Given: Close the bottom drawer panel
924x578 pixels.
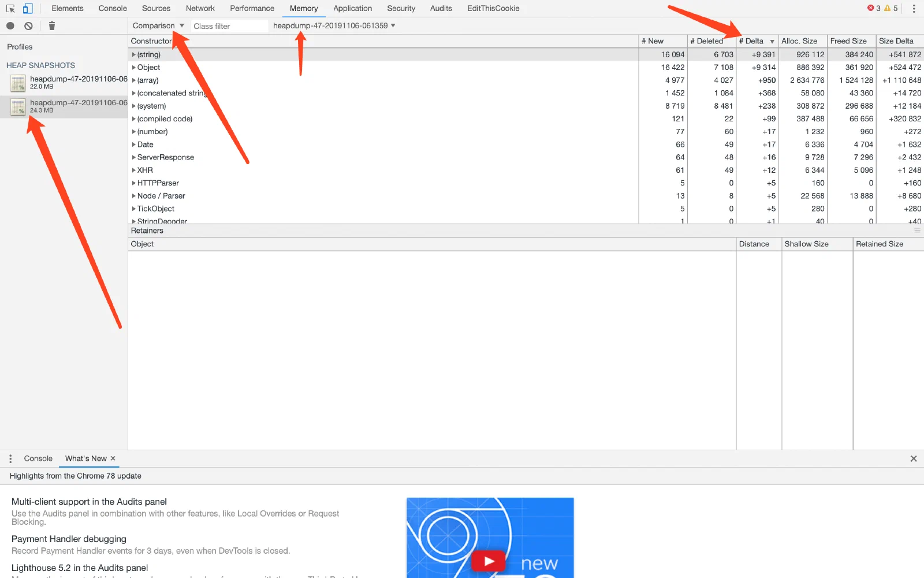Looking at the screenshot, I should [914, 458].
